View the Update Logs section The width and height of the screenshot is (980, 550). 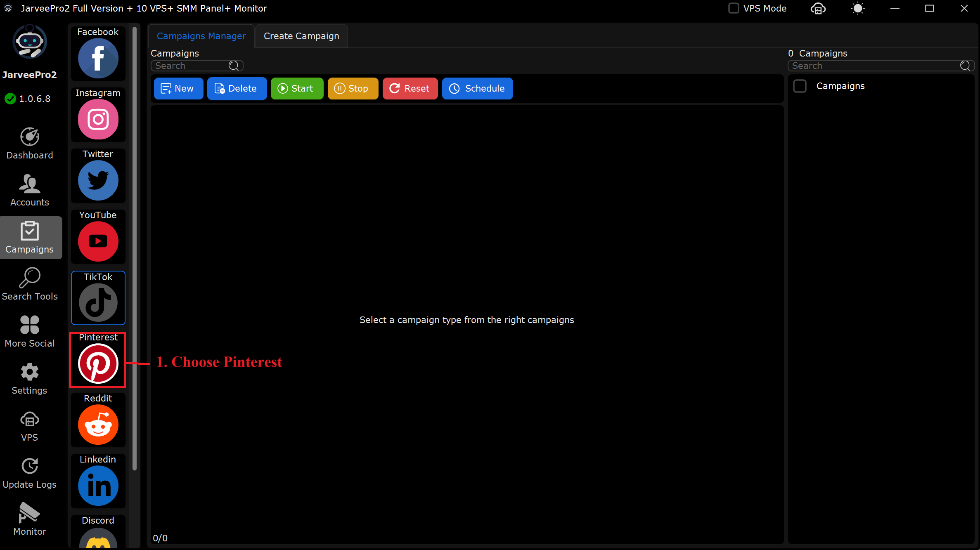point(30,473)
